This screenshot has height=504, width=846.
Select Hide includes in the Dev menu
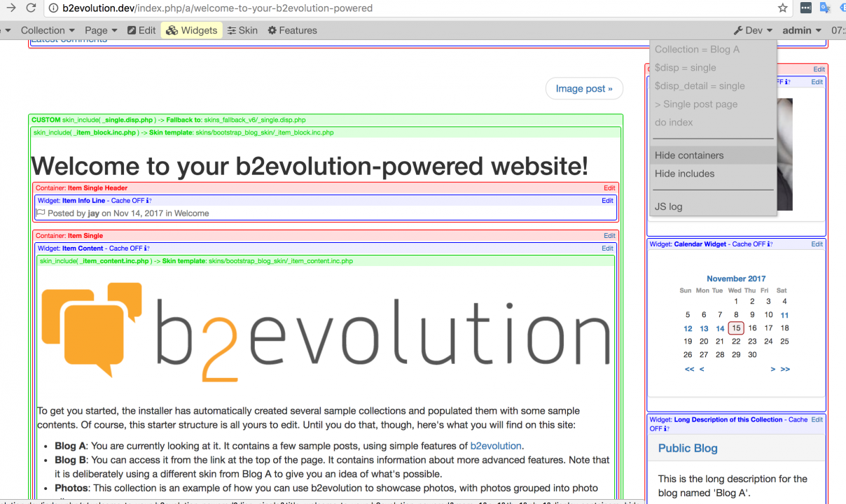[714, 174]
